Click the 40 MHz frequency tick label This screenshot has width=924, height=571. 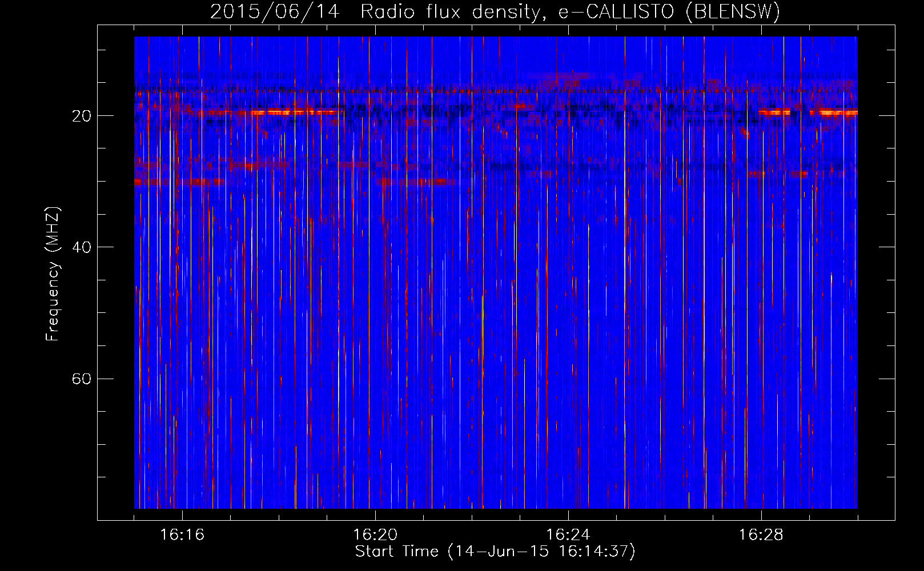point(82,247)
